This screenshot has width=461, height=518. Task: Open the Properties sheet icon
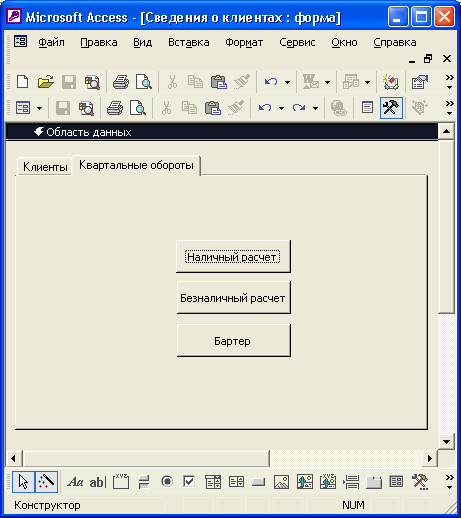click(x=419, y=82)
